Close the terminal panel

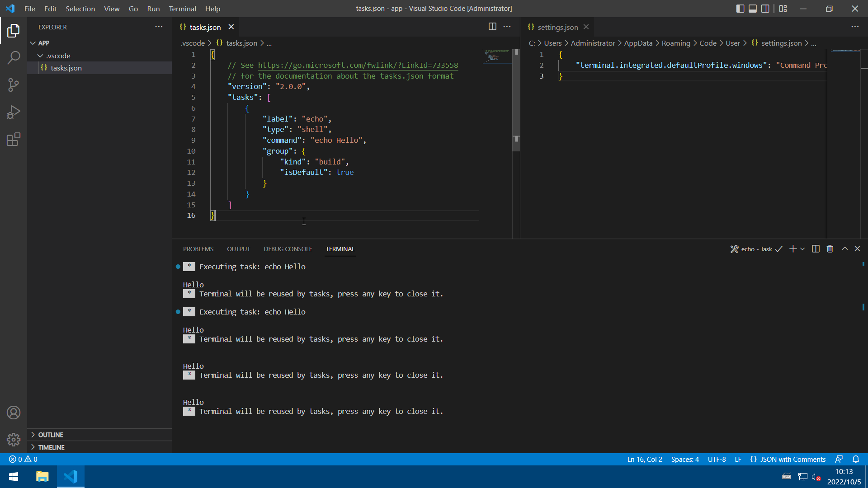(857, 249)
